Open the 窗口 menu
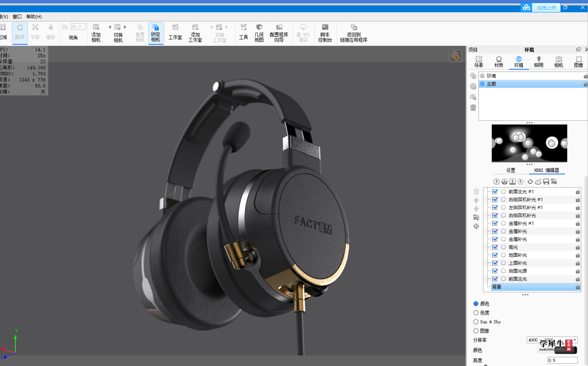588x366 pixels. (x=17, y=17)
